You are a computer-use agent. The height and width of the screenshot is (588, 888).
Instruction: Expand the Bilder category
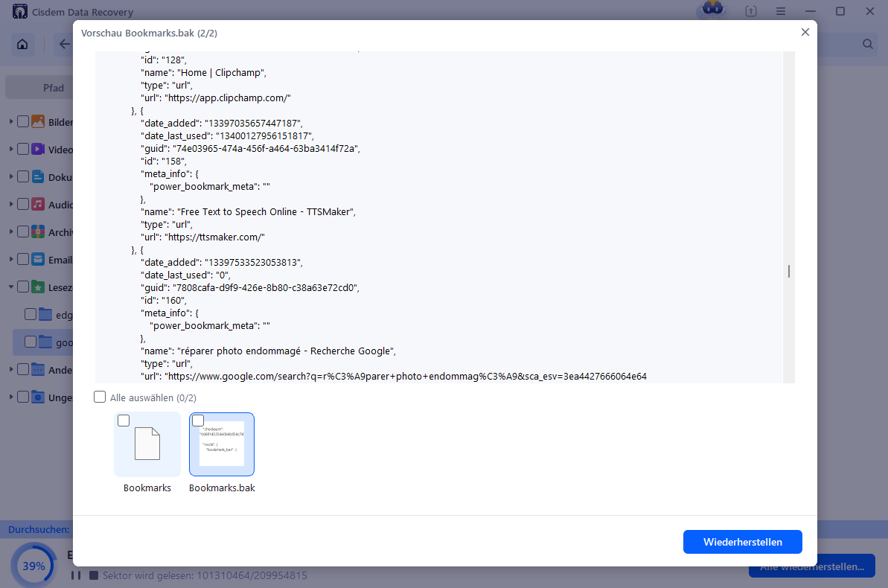coord(10,121)
